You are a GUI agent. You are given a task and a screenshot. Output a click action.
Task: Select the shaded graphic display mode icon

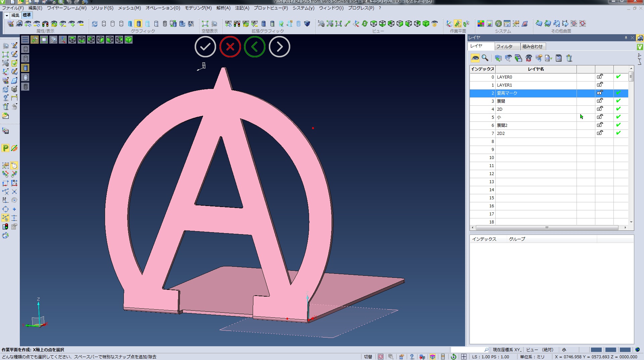[139, 23]
